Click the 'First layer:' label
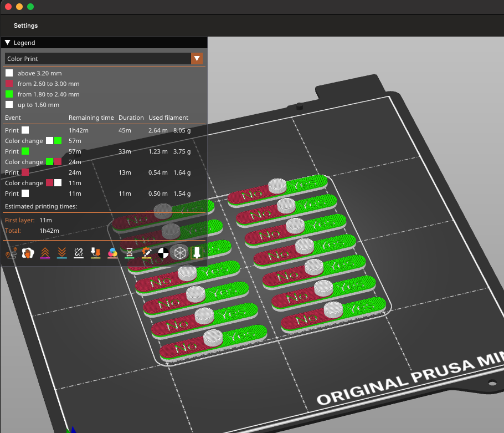 pos(19,220)
